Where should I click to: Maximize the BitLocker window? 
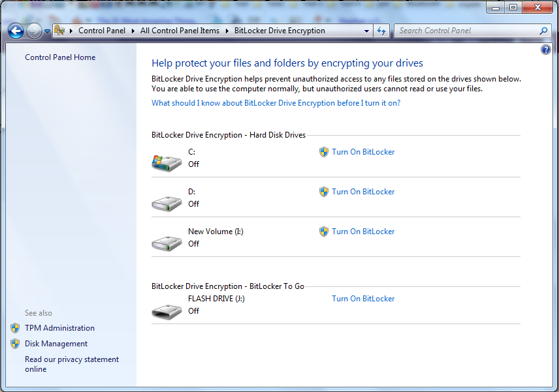coord(513,7)
